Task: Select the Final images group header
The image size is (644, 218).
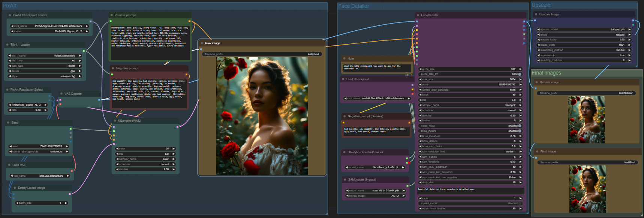Action: [546, 73]
